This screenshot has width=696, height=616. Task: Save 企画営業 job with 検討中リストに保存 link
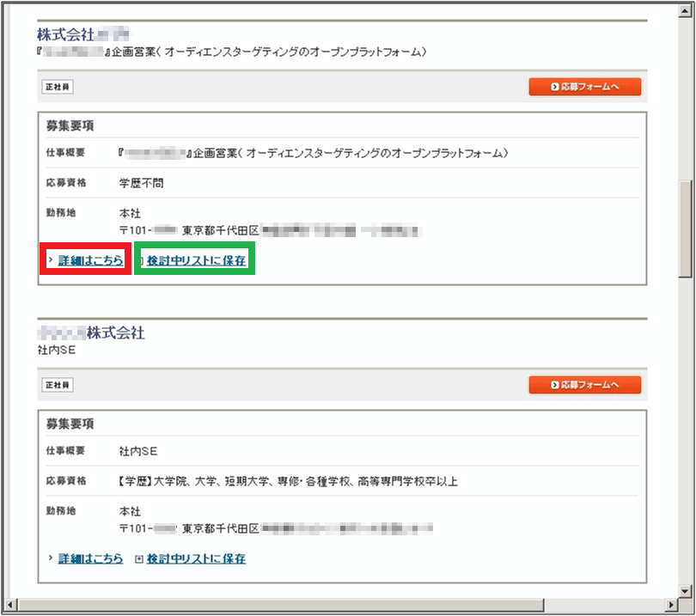(x=196, y=260)
